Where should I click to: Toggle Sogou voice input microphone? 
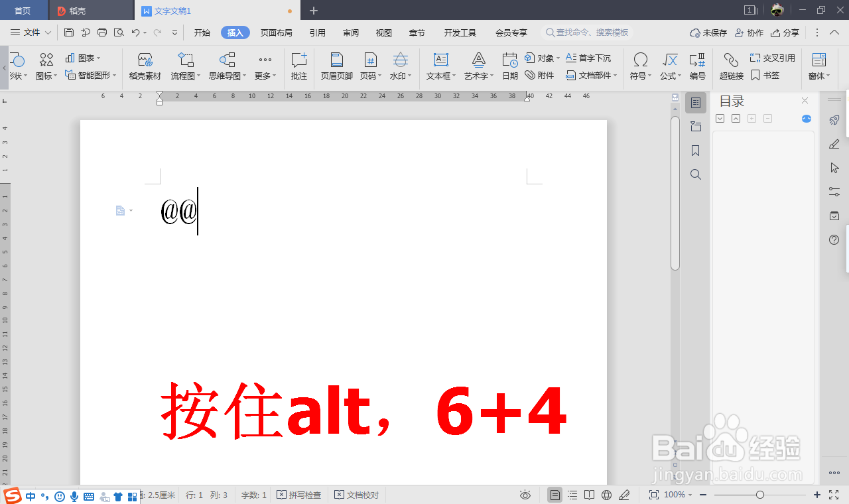pos(74,495)
